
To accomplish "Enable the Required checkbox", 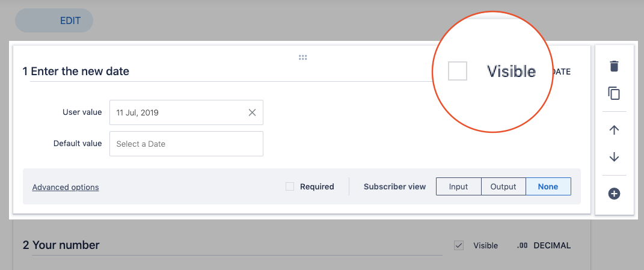I will pyautogui.click(x=290, y=186).
